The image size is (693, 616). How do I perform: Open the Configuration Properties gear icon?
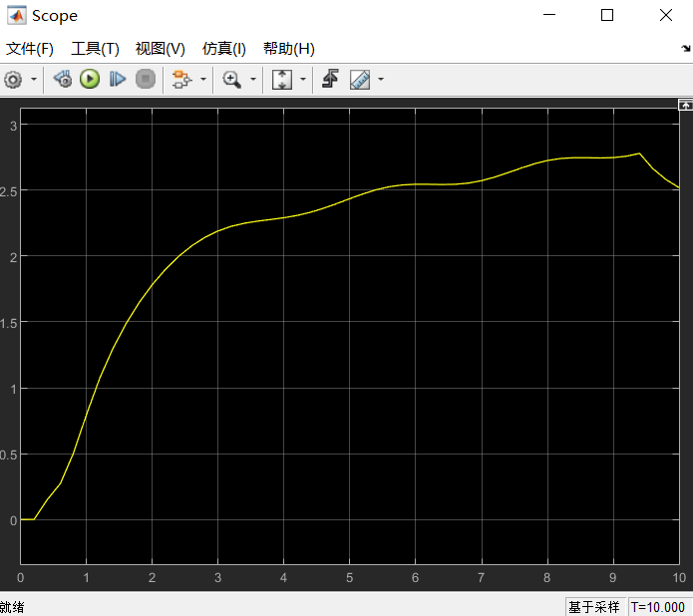click(x=13, y=80)
